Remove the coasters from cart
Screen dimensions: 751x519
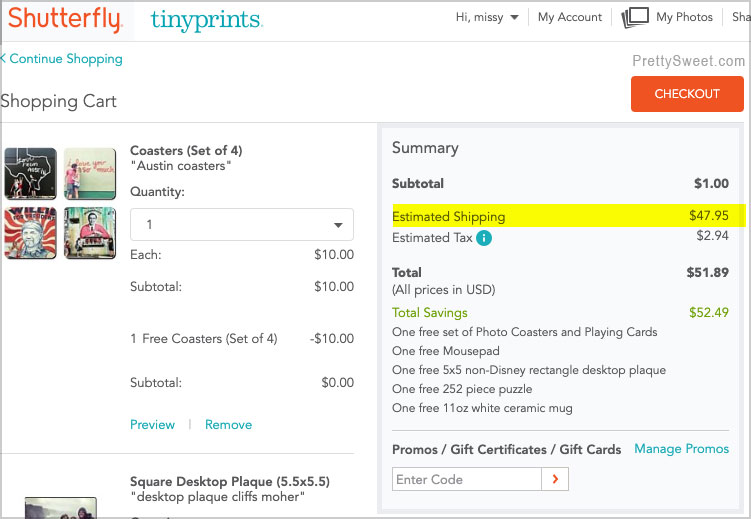(x=228, y=425)
